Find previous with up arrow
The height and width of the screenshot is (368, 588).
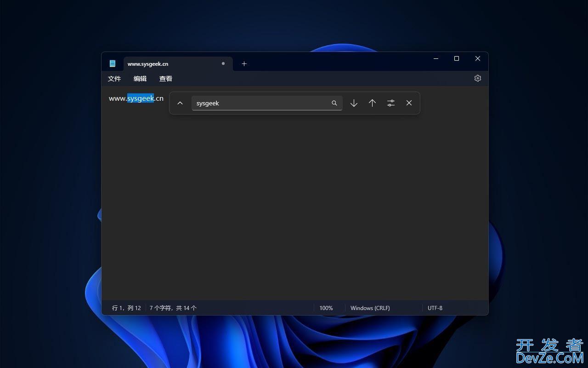pyautogui.click(x=372, y=103)
